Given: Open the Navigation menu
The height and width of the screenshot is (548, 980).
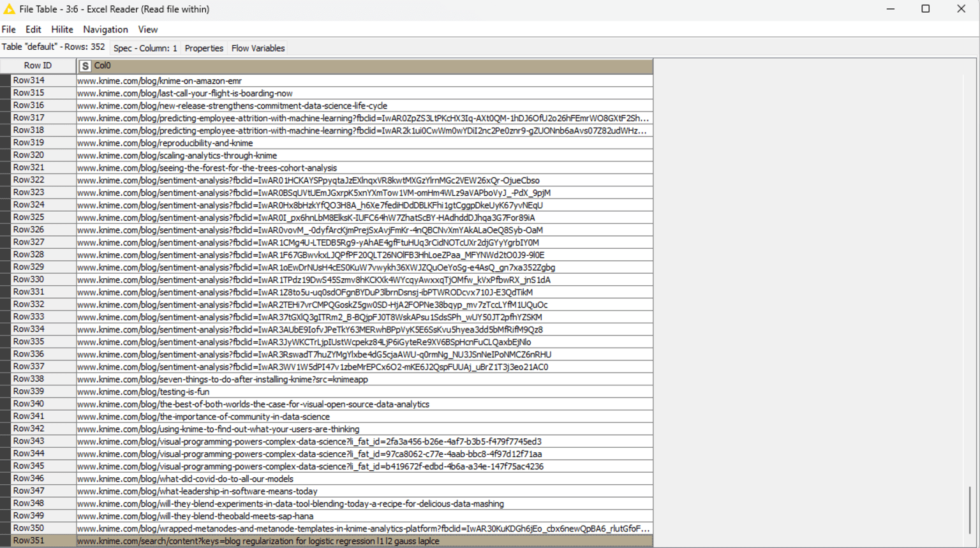Looking at the screenshot, I should [x=105, y=29].
